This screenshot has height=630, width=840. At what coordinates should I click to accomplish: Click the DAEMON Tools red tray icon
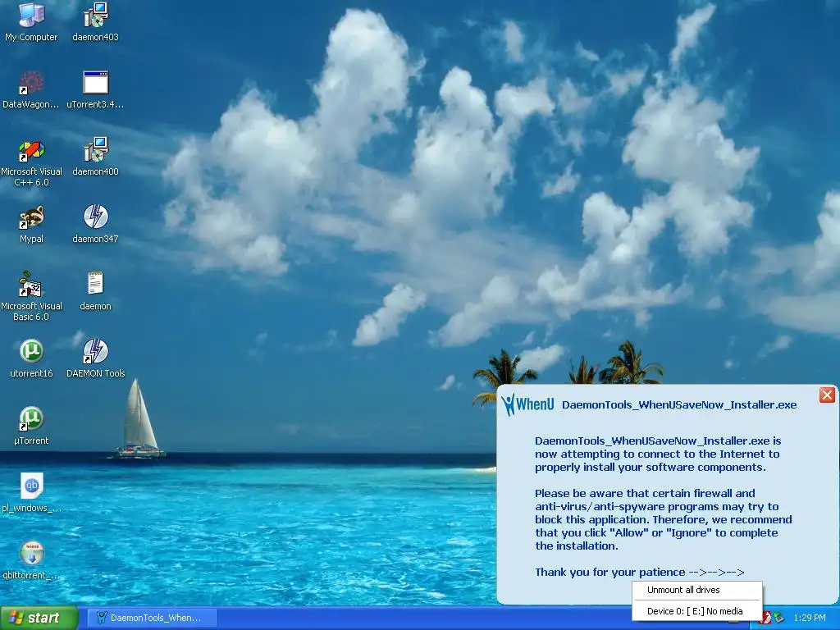click(767, 618)
